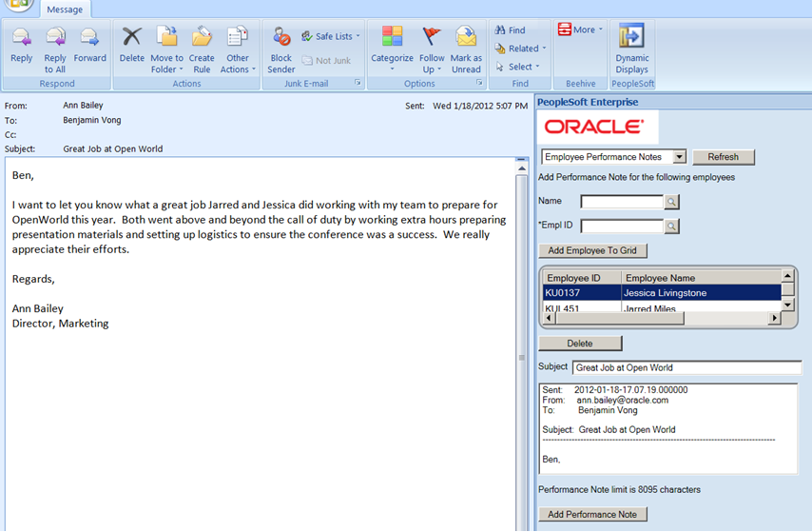Screen dimensions: 812x532
Task: Open the Beehive More menu
Action: pos(580,30)
